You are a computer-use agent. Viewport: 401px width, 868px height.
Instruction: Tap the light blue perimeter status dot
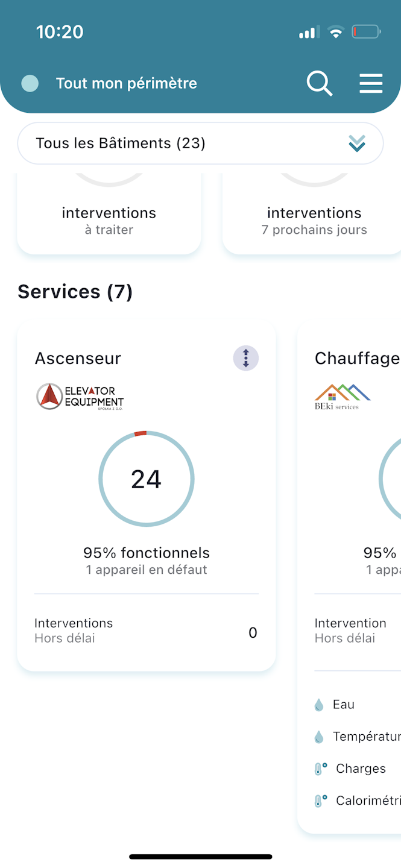point(30,83)
